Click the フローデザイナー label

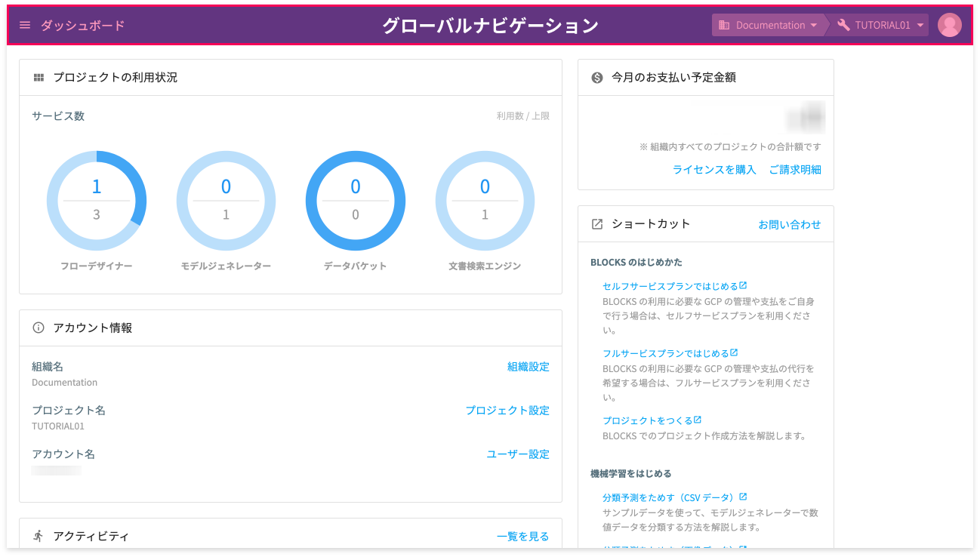(97, 266)
